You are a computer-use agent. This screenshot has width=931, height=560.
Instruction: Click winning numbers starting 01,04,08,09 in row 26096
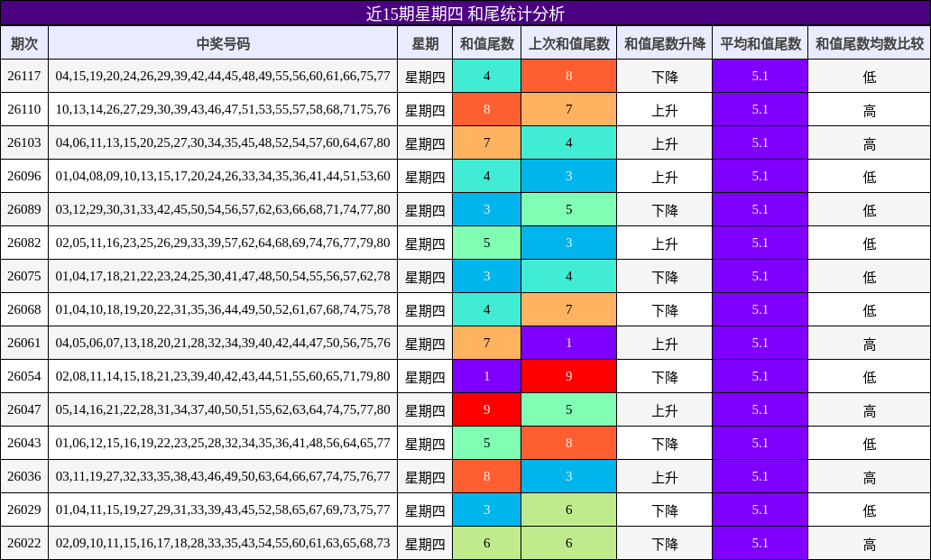point(223,176)
